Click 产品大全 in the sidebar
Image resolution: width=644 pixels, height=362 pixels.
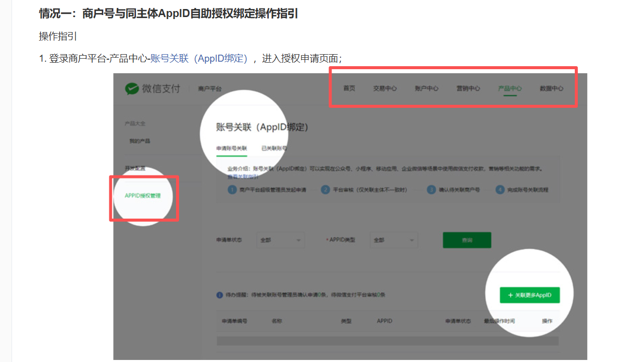click(135, 123)
